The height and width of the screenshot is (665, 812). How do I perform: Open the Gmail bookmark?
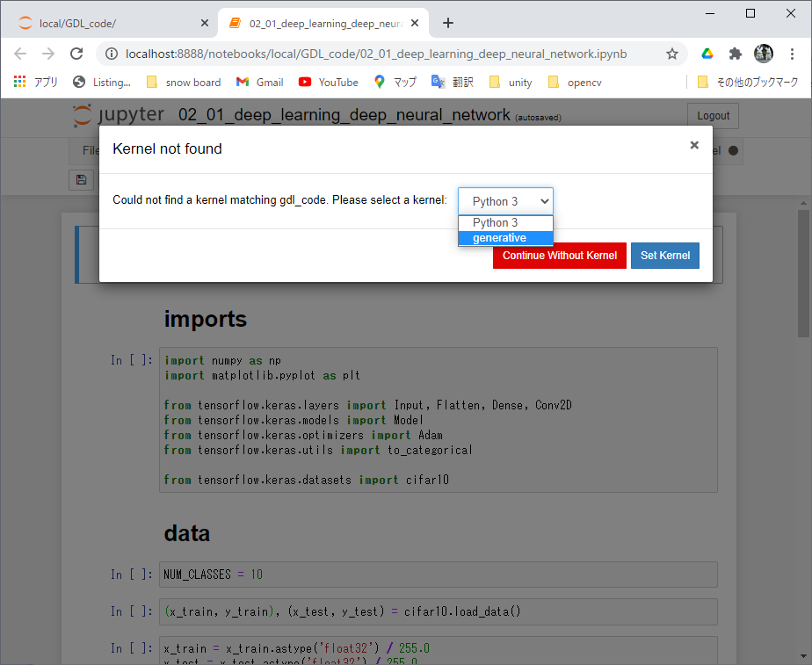[x=260, y=82]
